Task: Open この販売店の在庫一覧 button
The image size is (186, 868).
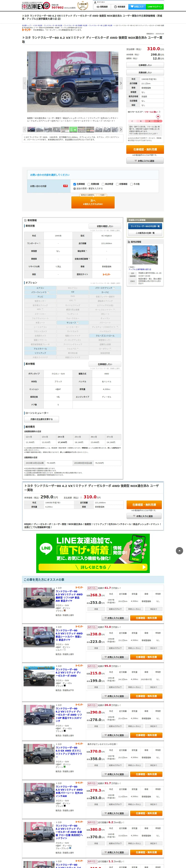Action: pyautogui.click(x=145, y=233)
